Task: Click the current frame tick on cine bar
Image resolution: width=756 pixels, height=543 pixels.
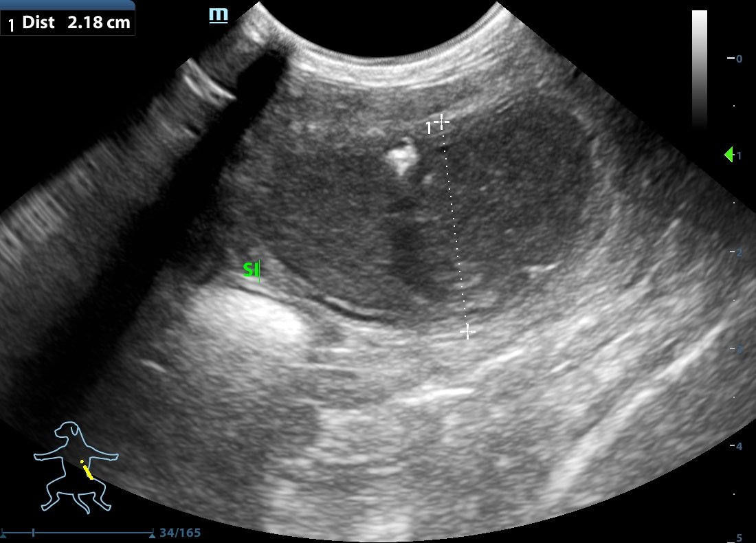Action: 33,533
